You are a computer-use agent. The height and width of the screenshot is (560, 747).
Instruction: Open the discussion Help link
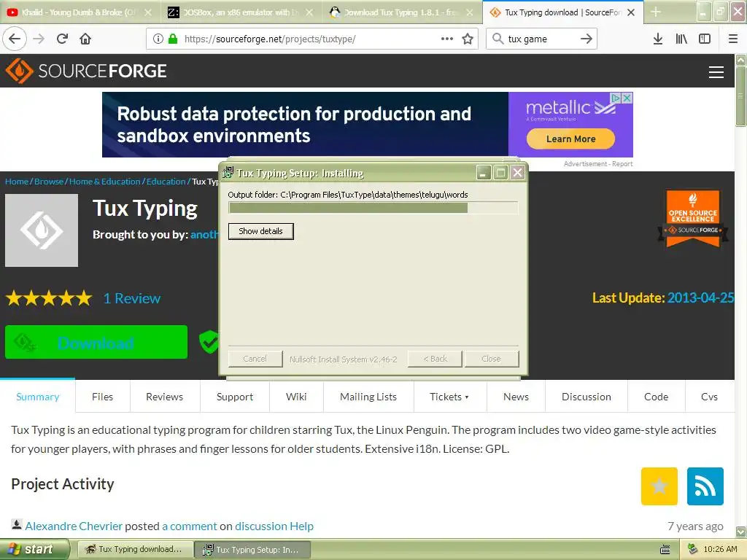click(274, 526)
